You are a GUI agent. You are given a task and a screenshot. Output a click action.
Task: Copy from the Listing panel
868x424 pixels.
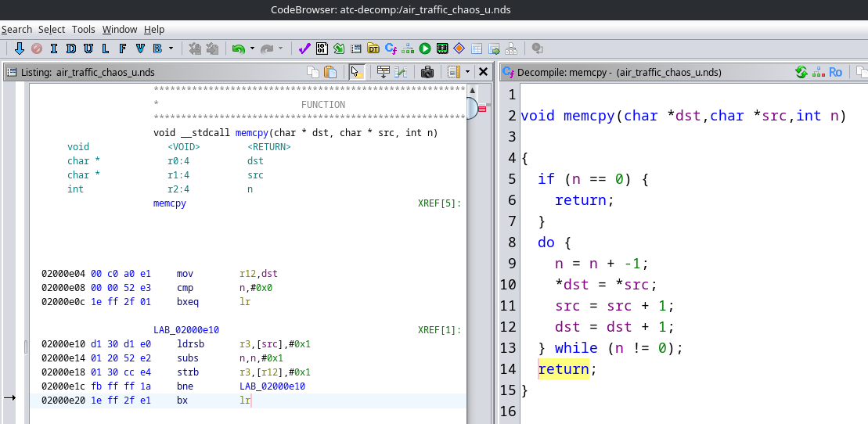pyautogui.click(x=313, y=72)
